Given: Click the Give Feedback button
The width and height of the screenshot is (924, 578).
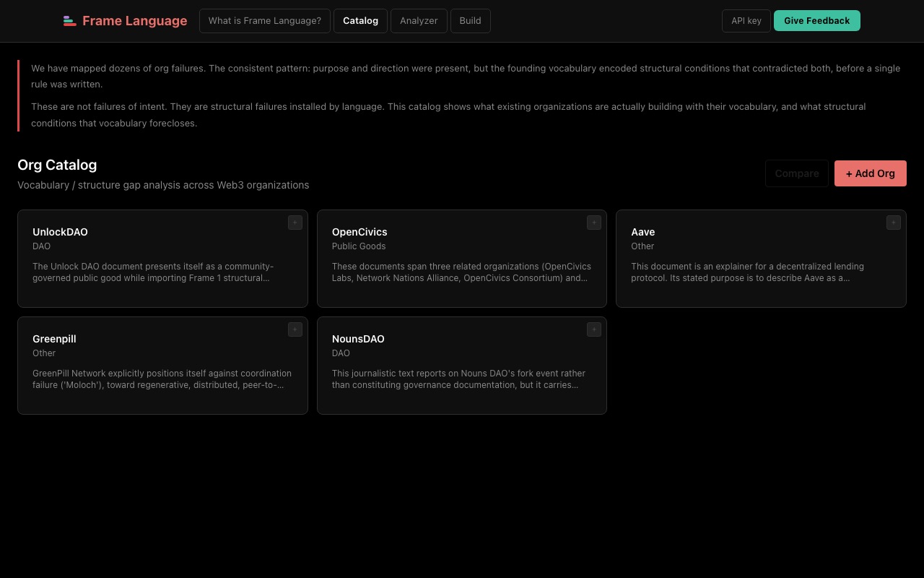Looking at the screenshot, I should [817, 21].
